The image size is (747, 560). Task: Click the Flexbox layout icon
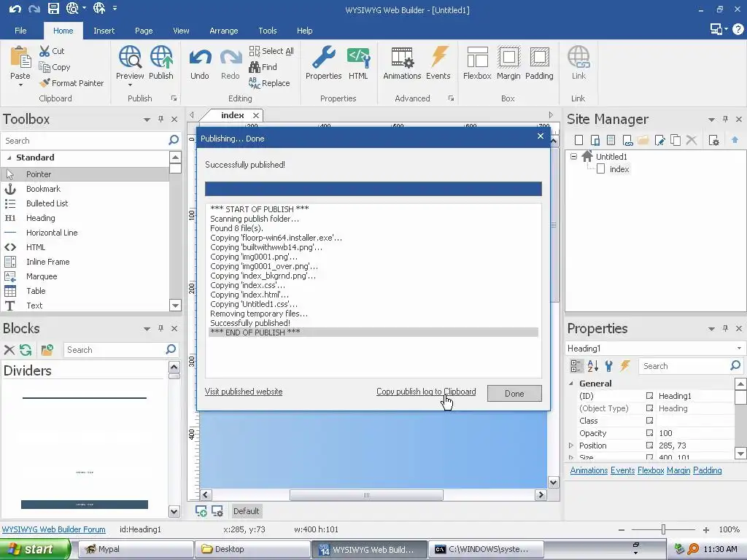[477, 57]
